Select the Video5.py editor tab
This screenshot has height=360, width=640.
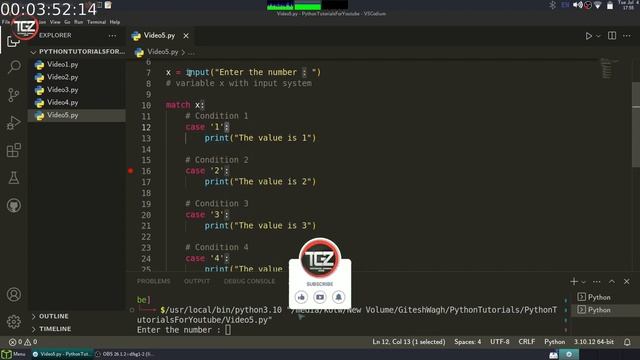tap(159, 36)
